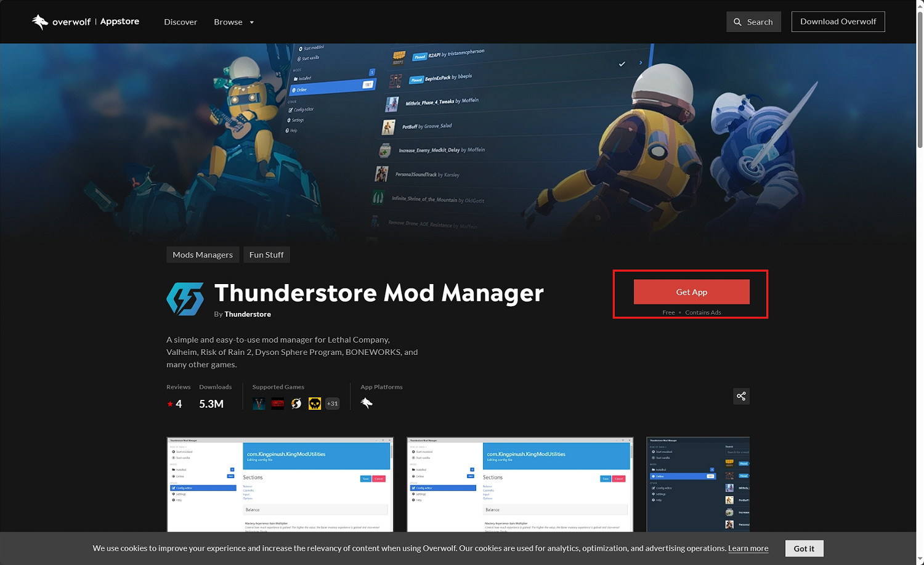Image resolution: width=924 pixels, height=565 pixels.
Task: Open the share icon button
Action: tap(741, 396)
